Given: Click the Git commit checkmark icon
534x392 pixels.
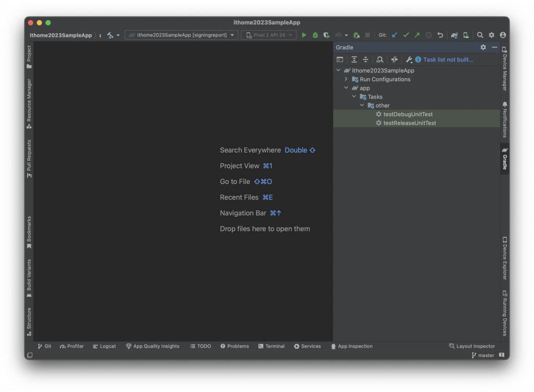Looking at the screenshot, I should point(406,35).
